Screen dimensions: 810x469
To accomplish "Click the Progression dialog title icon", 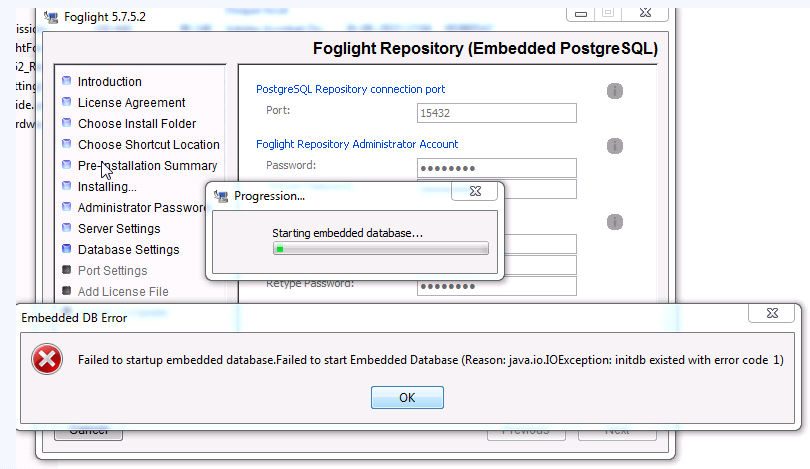I will pos(221,195).
